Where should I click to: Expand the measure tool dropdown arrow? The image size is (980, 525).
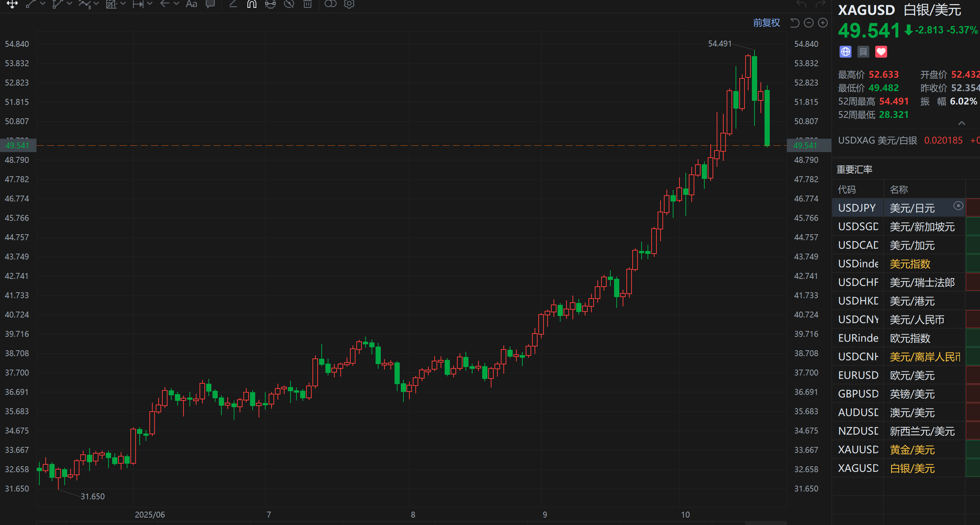click(x=149, y=4)
